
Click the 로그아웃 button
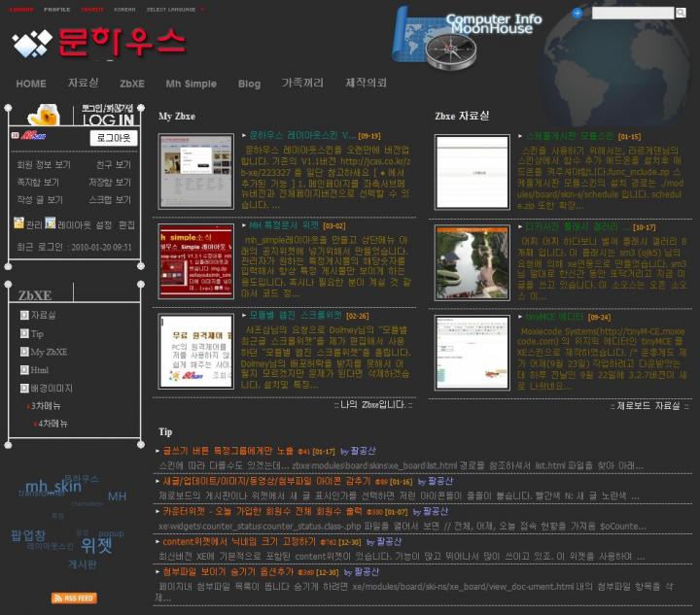114,138
